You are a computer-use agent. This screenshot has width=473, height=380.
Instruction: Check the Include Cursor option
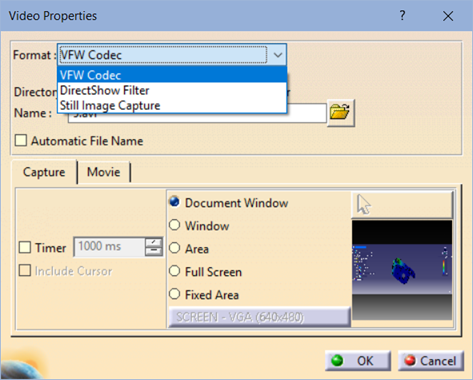coord(25,271)
